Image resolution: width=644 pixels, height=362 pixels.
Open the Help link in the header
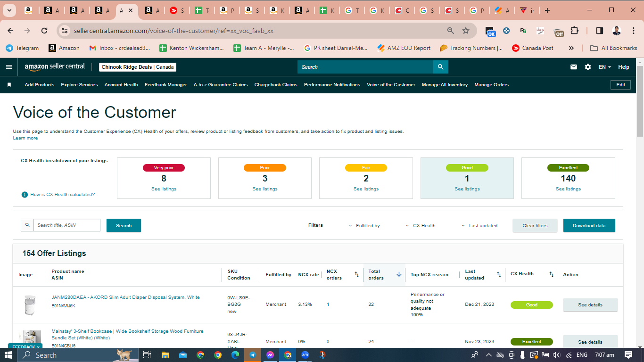[624, 67]
